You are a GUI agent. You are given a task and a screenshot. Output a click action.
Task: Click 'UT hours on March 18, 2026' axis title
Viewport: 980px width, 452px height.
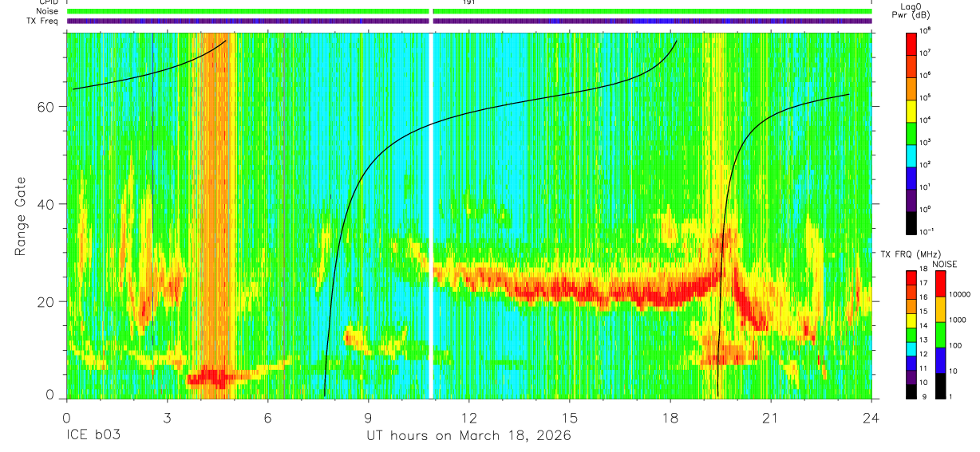(x=468, y=436)
